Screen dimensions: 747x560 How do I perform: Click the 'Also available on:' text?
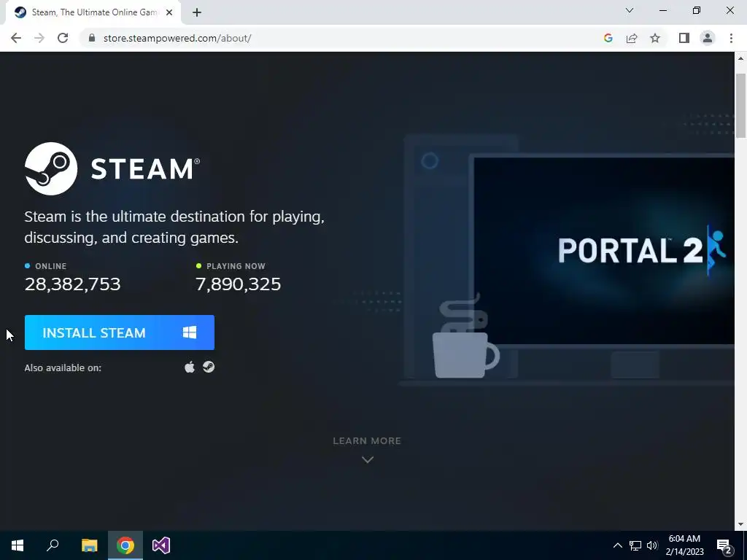(x=63, y=367)
